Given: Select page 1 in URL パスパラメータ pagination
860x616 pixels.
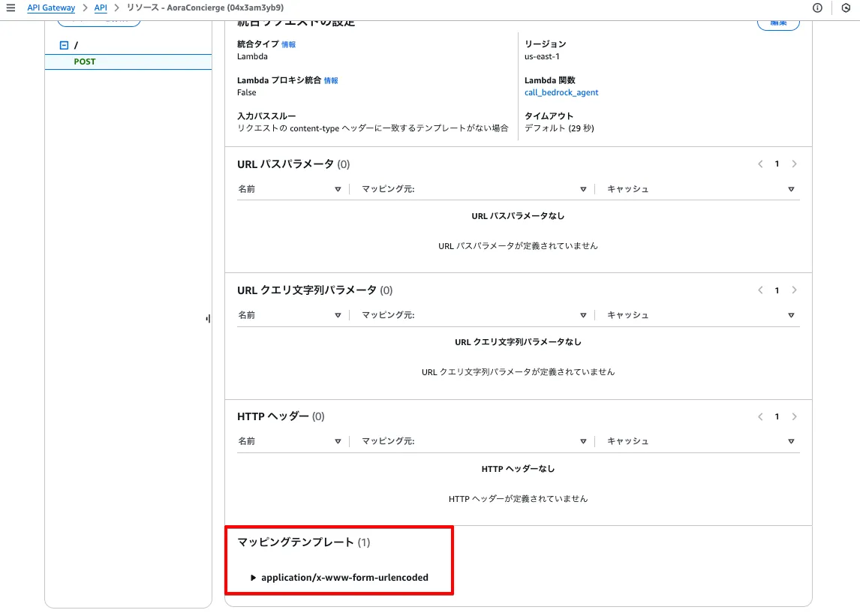Looking at the screenshot, I should [777, 164].
